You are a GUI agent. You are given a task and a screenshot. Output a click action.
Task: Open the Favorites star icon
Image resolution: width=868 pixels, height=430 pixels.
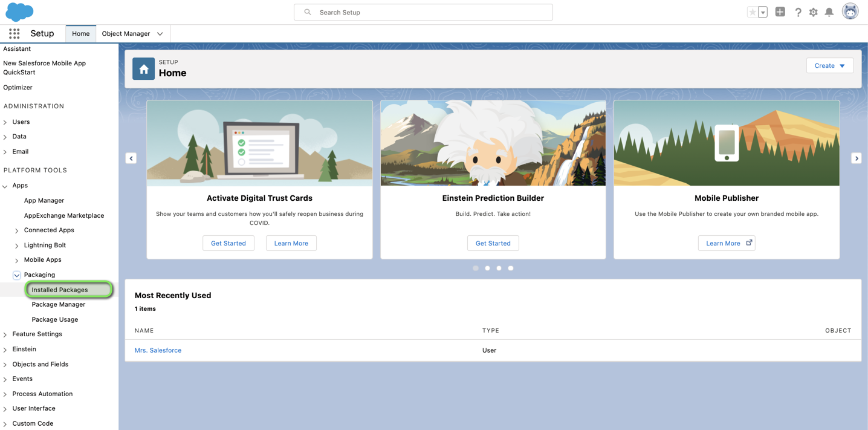(752, 12)
